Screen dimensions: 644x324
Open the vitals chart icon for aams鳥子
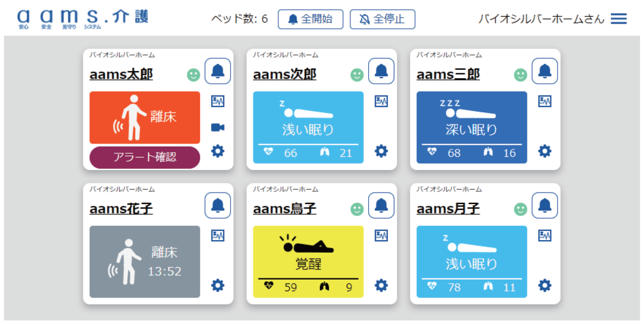click(x=381, y=236)
